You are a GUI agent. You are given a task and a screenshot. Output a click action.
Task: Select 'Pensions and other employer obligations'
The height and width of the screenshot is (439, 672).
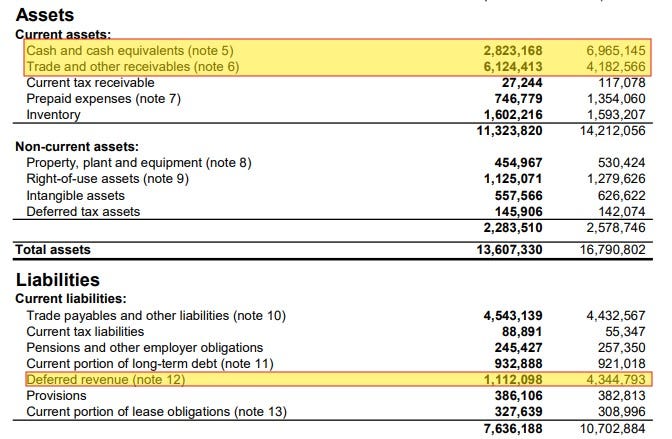pyautogui.click(x=145, y=348)
